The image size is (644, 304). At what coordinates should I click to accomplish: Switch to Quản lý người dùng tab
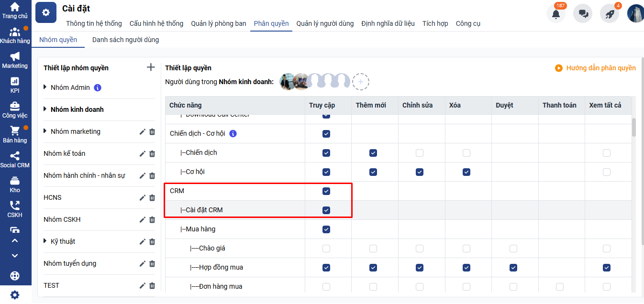click(325, 23)
